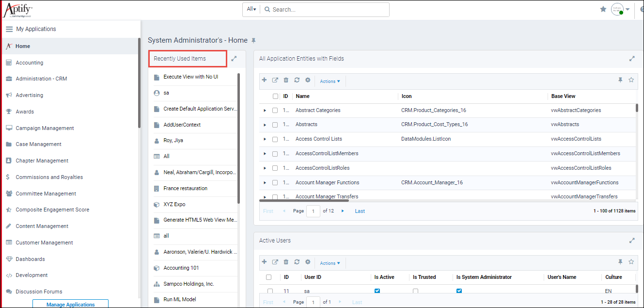The width and height of the screenshot is (644, 308).
Task: Open the All search scope dropdown
Action: (251, 9)
